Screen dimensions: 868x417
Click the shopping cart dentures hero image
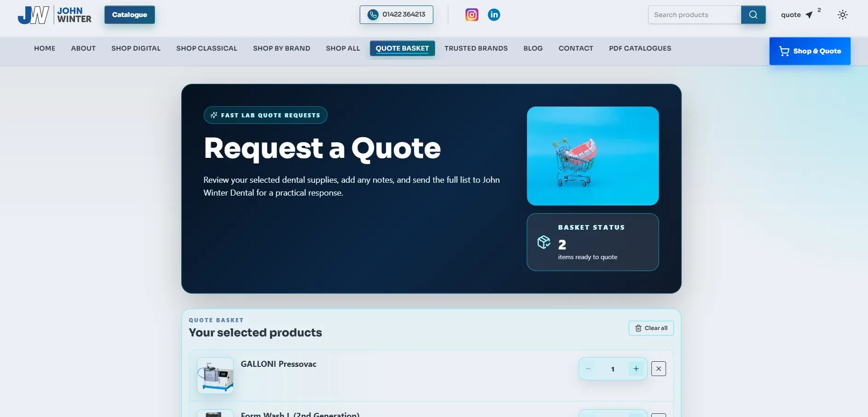click(x=592, y=156)
